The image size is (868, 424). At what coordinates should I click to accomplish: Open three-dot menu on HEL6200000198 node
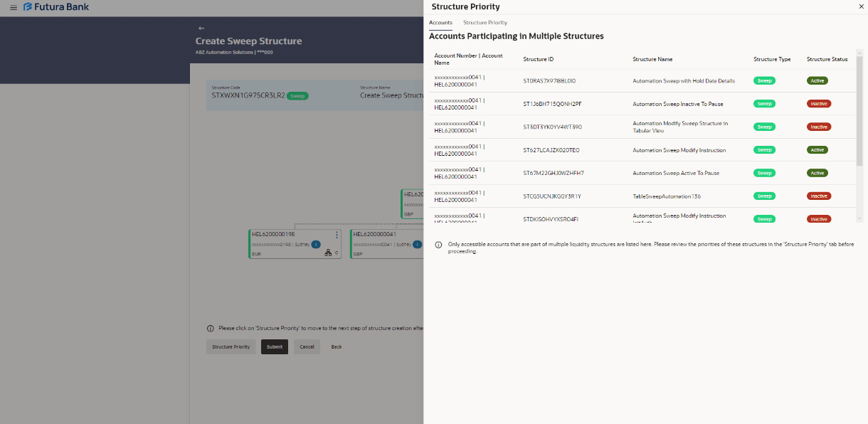(x=337, y=234)
